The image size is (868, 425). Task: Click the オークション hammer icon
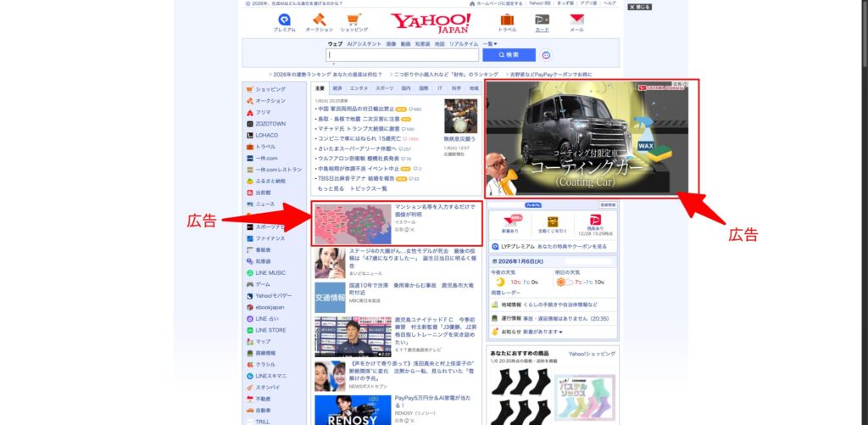320,20
